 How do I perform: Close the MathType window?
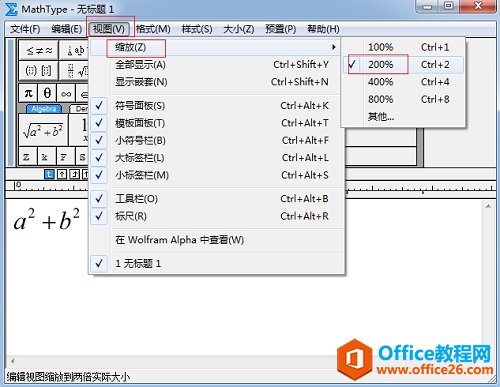478,6
